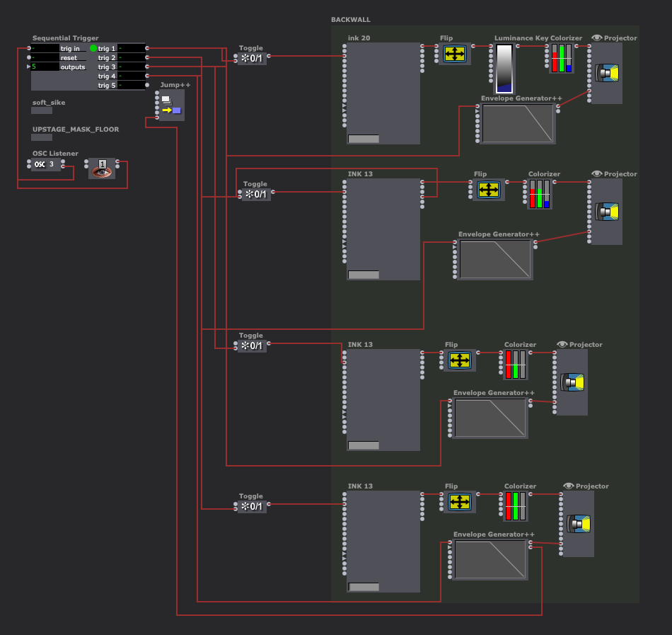Select the soft_sike actor
Image resolution: width=672 pixels, height=635 pixels.
[42, 110]
